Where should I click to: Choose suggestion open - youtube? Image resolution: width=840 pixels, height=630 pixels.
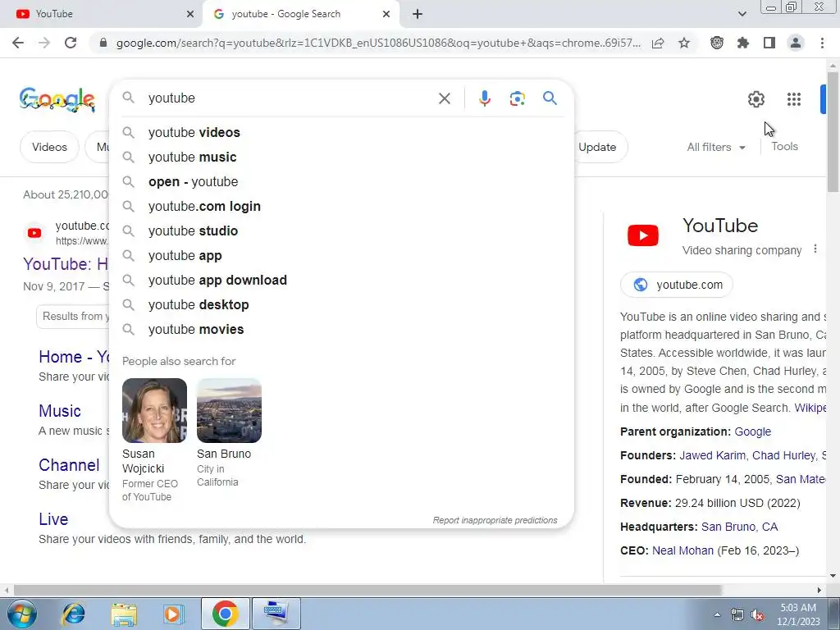(x=341, y=181)
